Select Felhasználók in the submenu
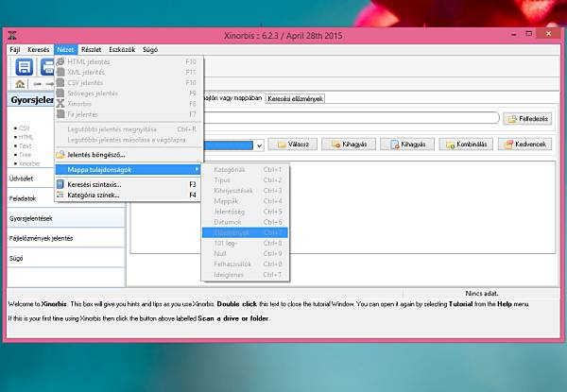This screenshot has width=567, height=392. [x=245, y=264]
